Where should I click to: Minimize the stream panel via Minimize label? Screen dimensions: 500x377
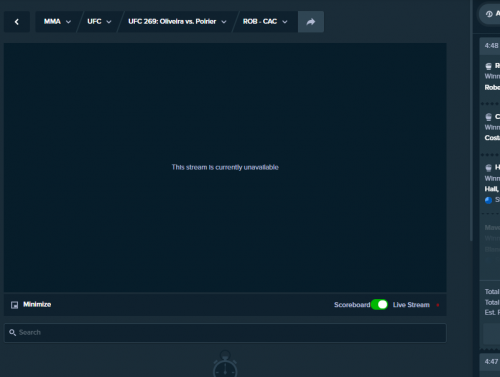point(37,304)
